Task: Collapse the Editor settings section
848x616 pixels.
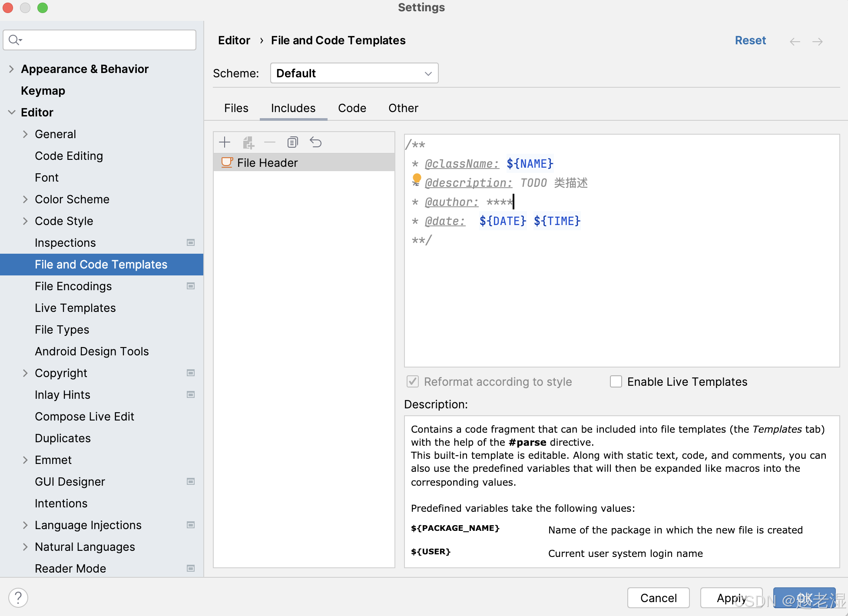Action: point(11,113)
